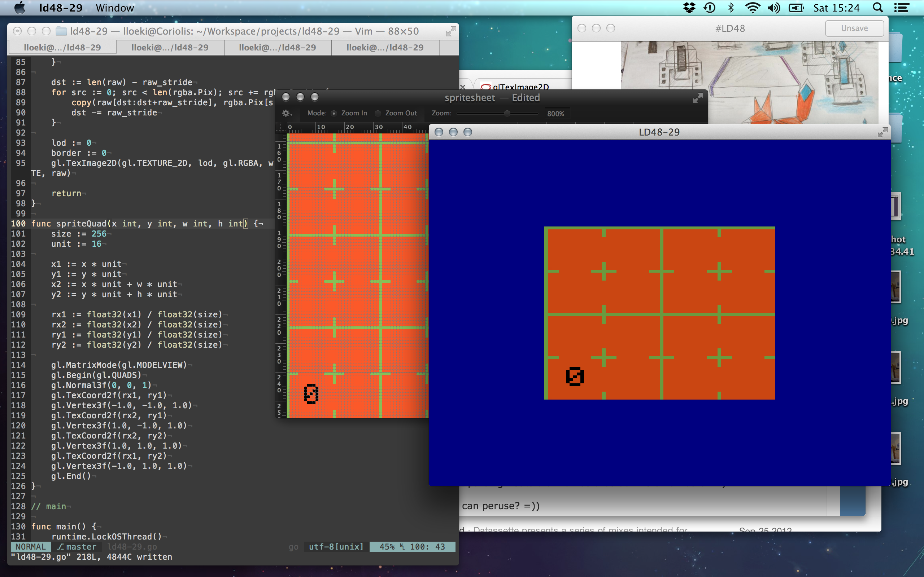
Task: Click the terminal window fullscreen arrows
Action: click(x=450, y=32)
